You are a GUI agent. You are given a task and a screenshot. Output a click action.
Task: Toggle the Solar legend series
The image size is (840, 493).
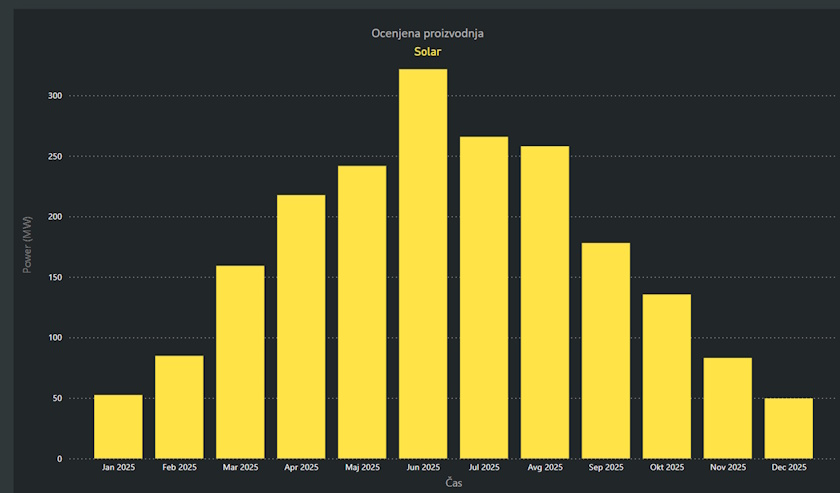tap(427, 52)
